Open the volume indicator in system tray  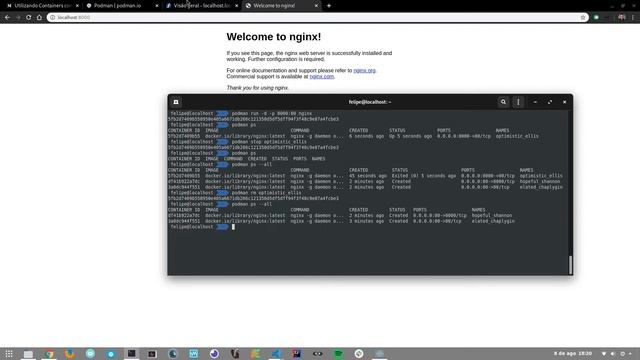tap(613, 354)
